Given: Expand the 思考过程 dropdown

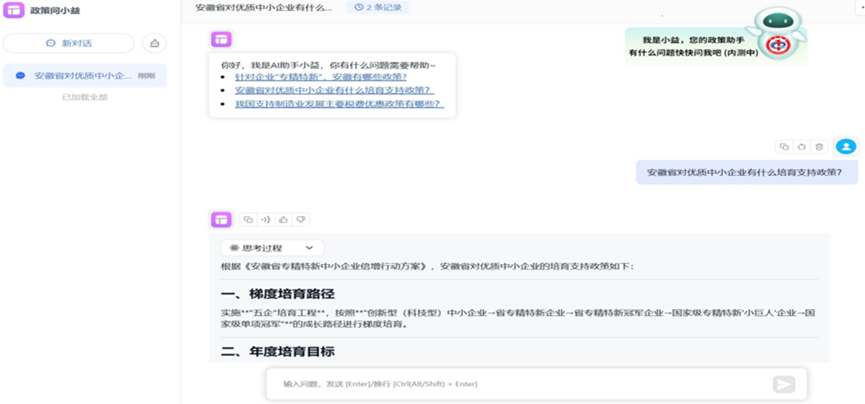Looking at the screenshot, I should coord(272,247).
